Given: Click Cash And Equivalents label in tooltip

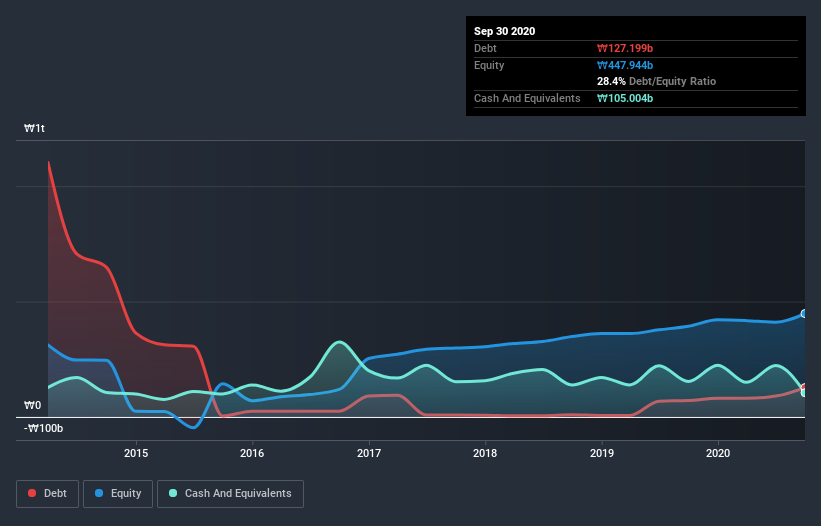Looking at the screenshot, I should 527,98.
